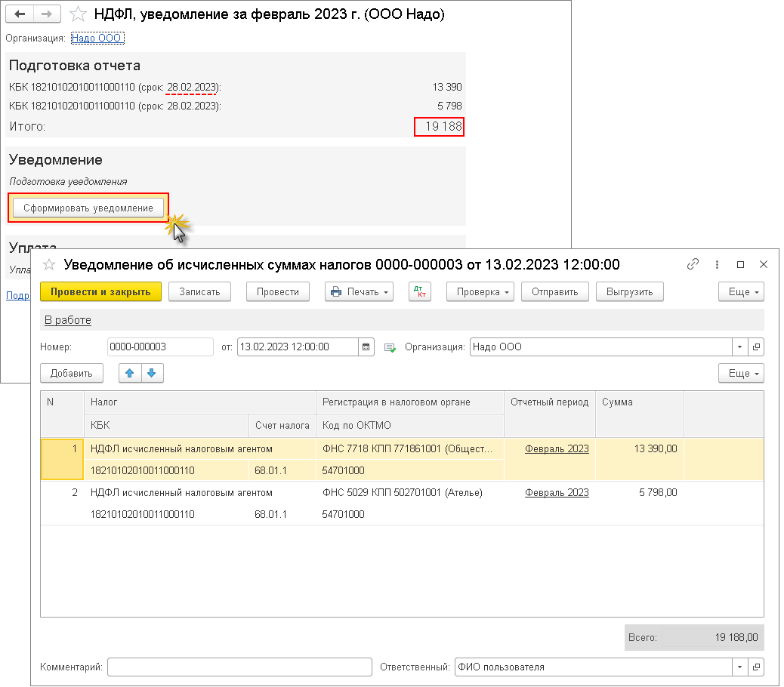Open calendar picker next to date field
The height and width of the screenshot is (687, 784).
[x=366, y=347]
